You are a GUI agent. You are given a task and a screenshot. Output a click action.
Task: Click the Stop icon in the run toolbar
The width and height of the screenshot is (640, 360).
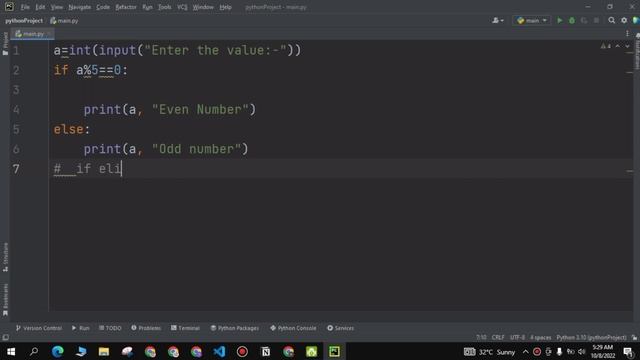[596, 20]
